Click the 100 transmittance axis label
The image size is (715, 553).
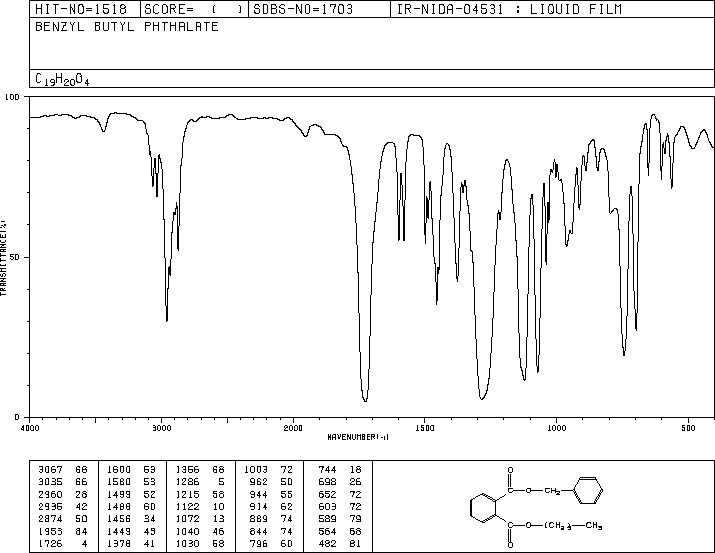coord(12,97)
